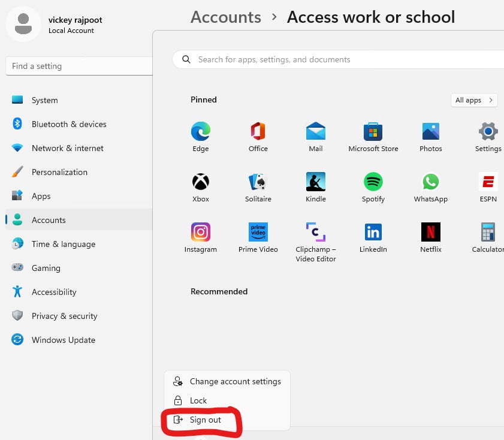Click the Start menu search magnifier icon
The image size is (504, 440).
coord(186,59)
